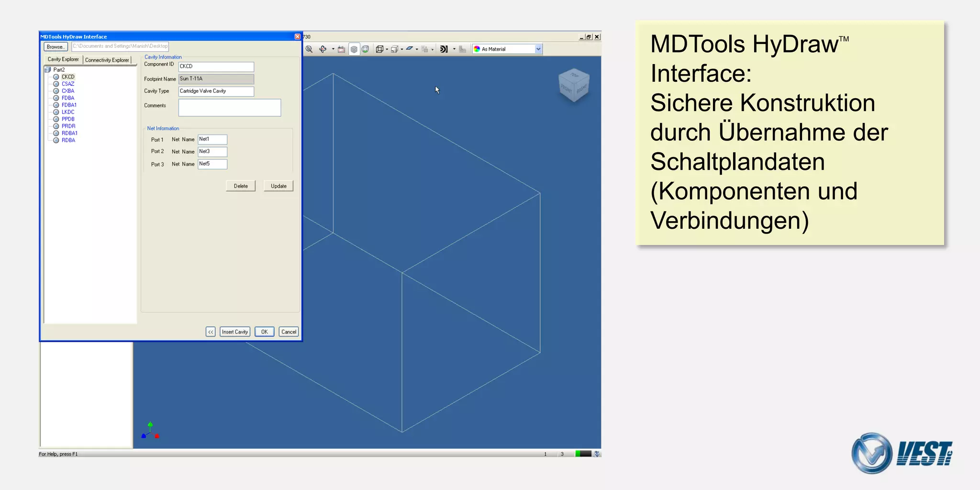
Task: Close the MDTools HyDraw Interface dialog
Action: (298, 37)
